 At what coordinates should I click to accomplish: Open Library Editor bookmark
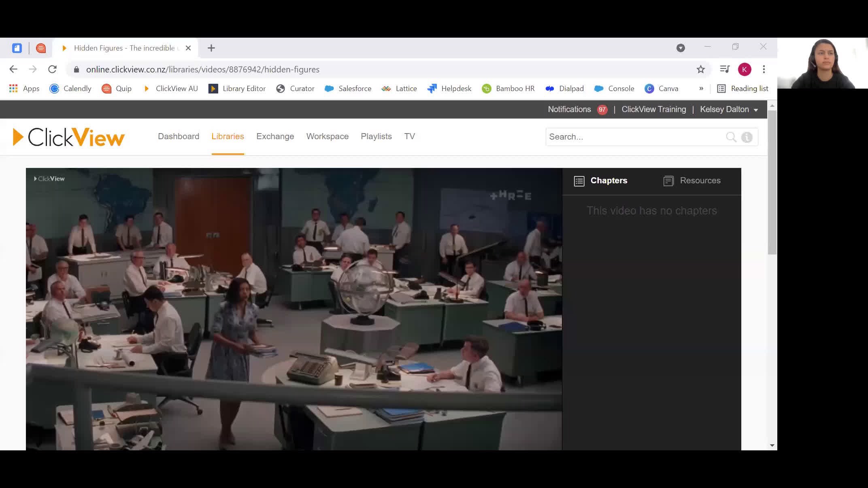[x=237, y=89]
